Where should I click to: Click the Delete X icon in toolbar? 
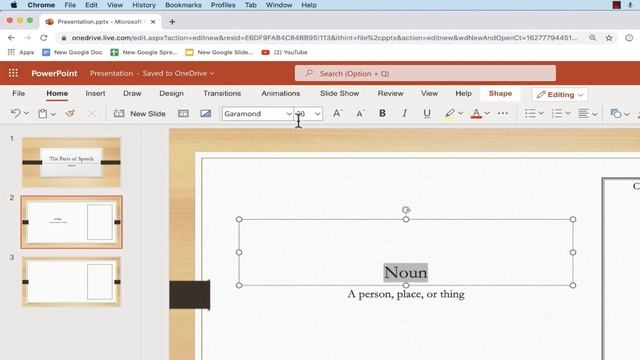pos(92,113)
